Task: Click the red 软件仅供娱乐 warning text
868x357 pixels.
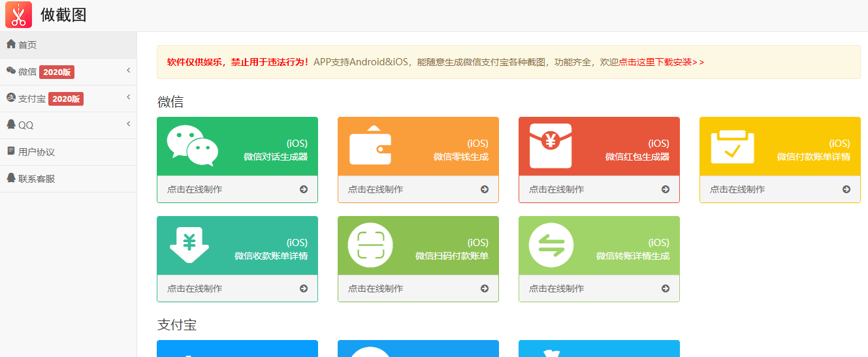Action: pyautogui.click(x=238, y=62)
